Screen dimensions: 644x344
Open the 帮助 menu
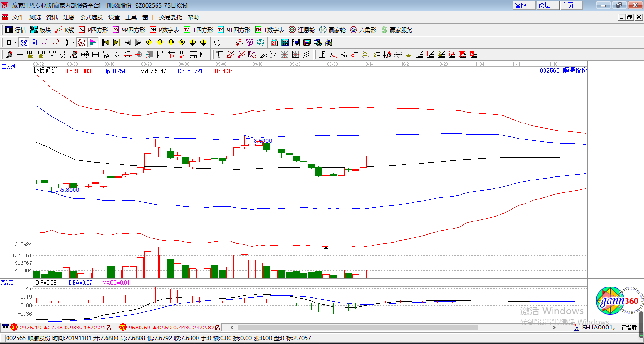pyautogui.click(x=193, y=17)
